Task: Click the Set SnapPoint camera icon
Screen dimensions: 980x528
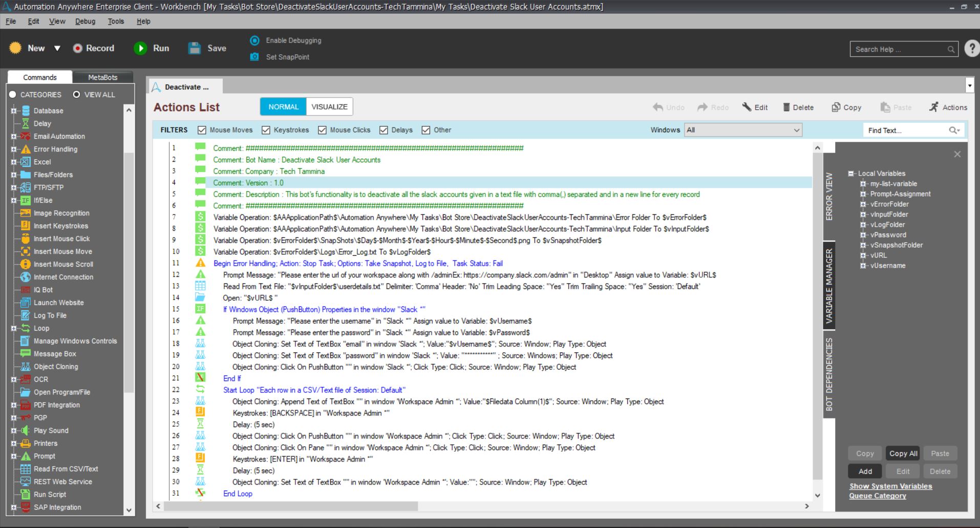Action: tap(254, 57)
